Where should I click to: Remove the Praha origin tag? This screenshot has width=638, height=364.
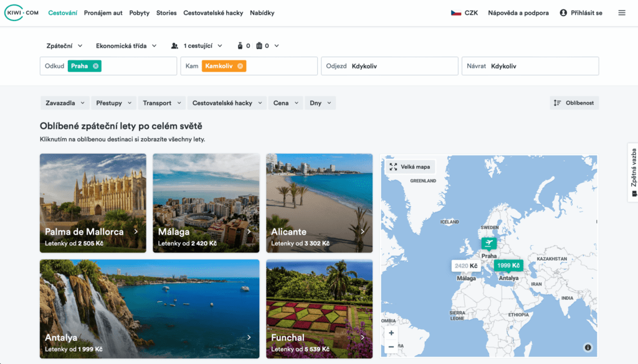point(95,66)
